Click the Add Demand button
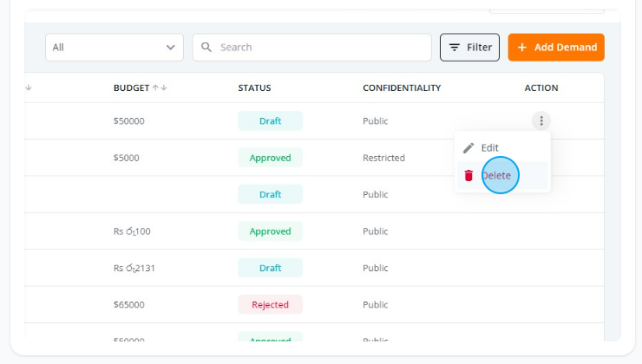This screenshot has height=364, width=642. 556,48
